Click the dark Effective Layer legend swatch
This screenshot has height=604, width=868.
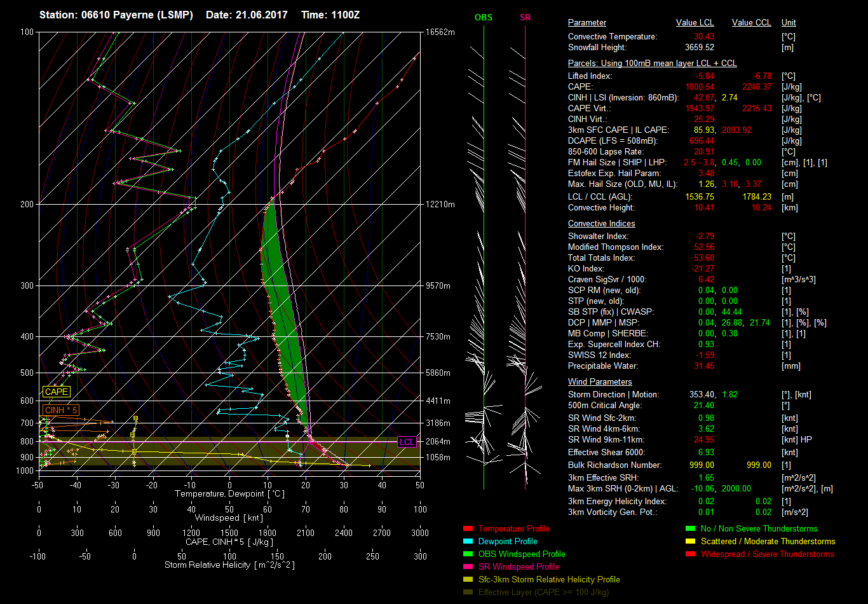(x=468, y=593)
